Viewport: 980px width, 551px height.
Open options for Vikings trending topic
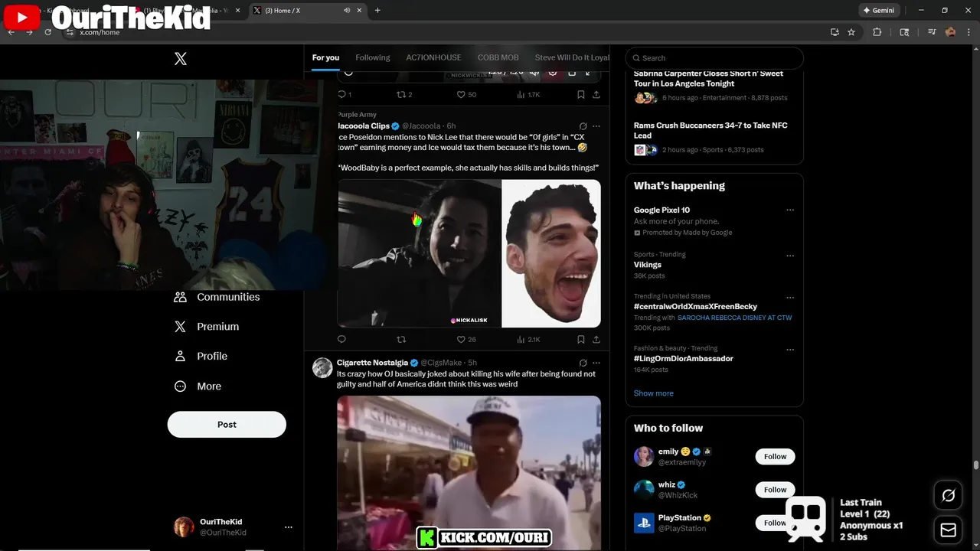[790, 256]
